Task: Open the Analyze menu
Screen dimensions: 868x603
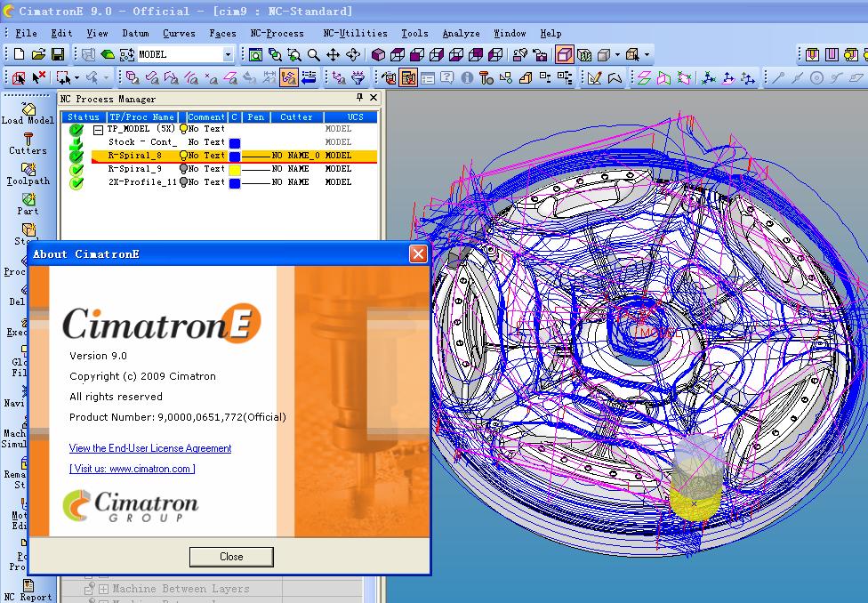Action: pos(461,33)
